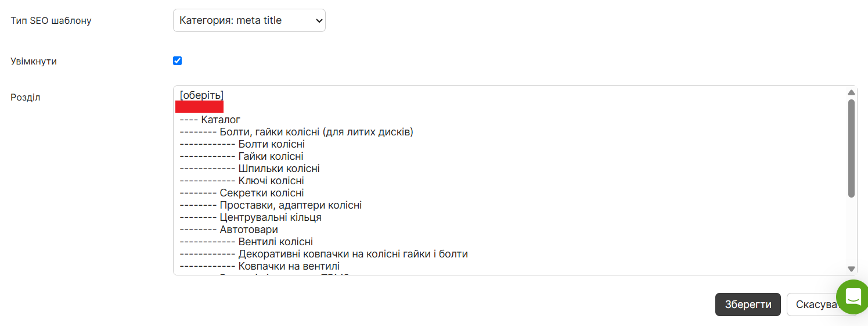Click the listbox scroll up arrow
This screenshot has width=868, height=326.
[851, 92]
